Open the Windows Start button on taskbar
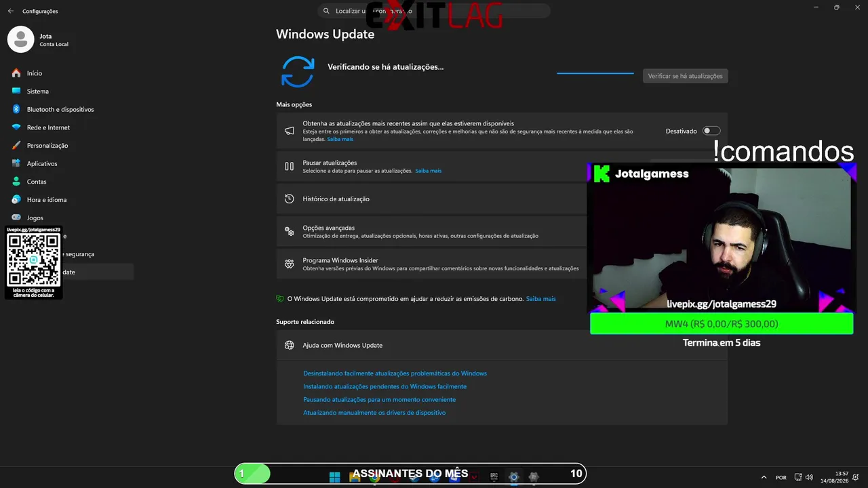868x488 pixels. click(334, 476)
